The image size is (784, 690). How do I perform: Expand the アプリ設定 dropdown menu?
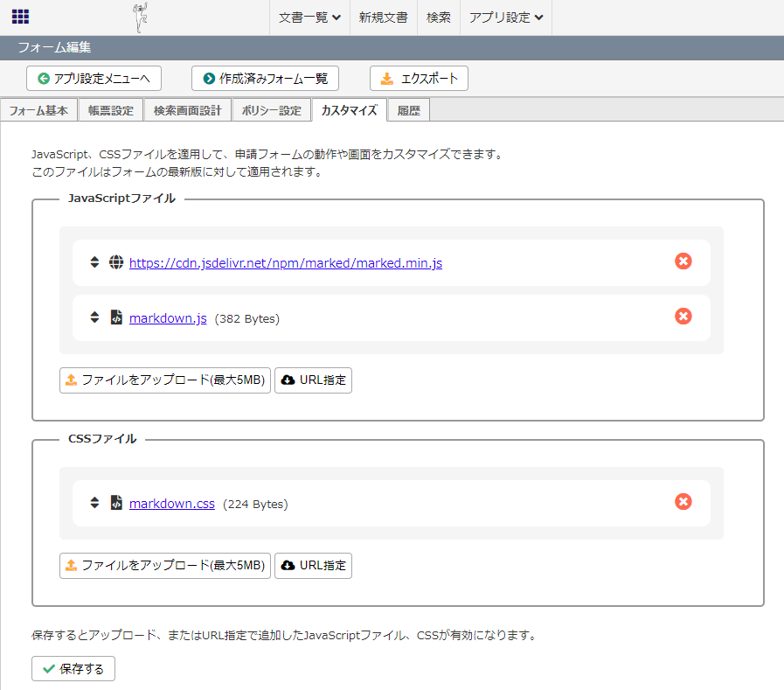[506, 17]
